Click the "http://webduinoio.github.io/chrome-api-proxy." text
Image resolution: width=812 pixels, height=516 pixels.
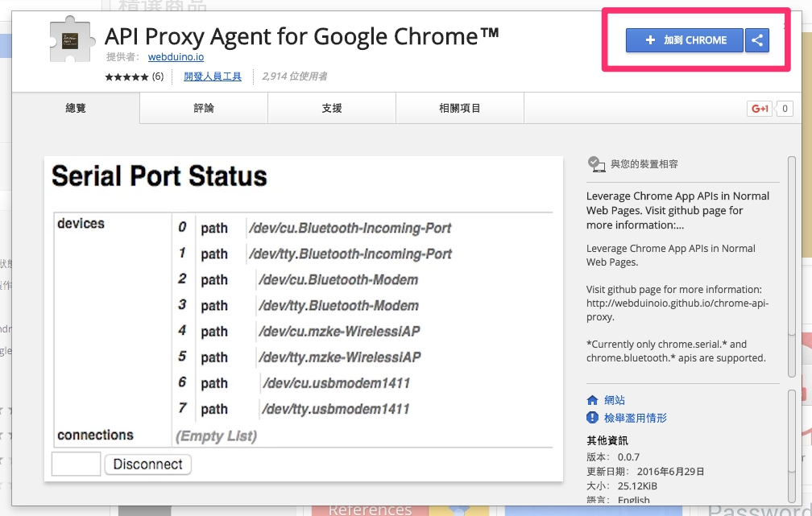(x=677, y=310)
